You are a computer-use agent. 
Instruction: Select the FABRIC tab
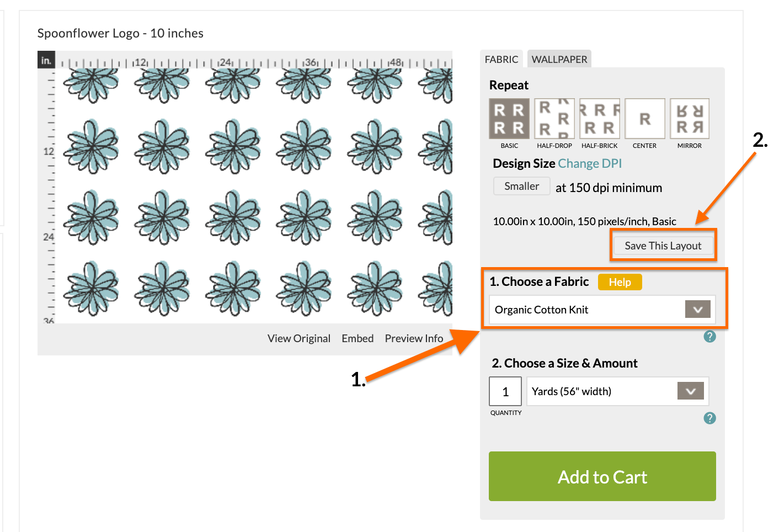pyautogui.click(x=501, y=58)
